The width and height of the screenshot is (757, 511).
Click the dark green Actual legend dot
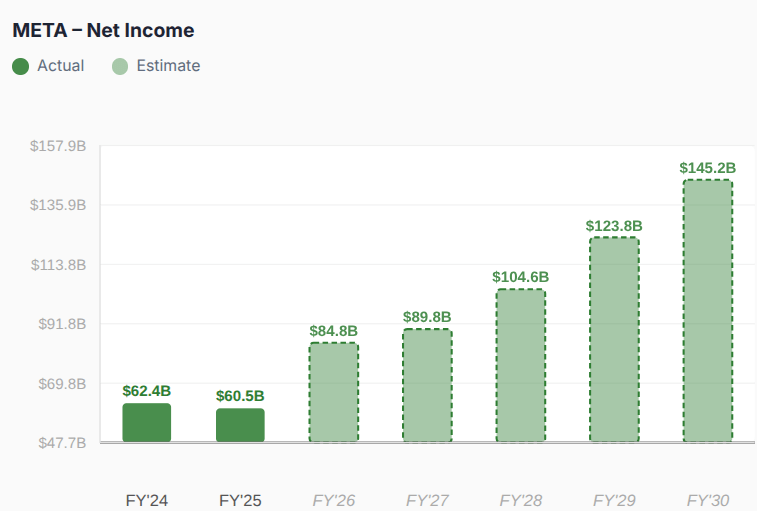(20, 67)
